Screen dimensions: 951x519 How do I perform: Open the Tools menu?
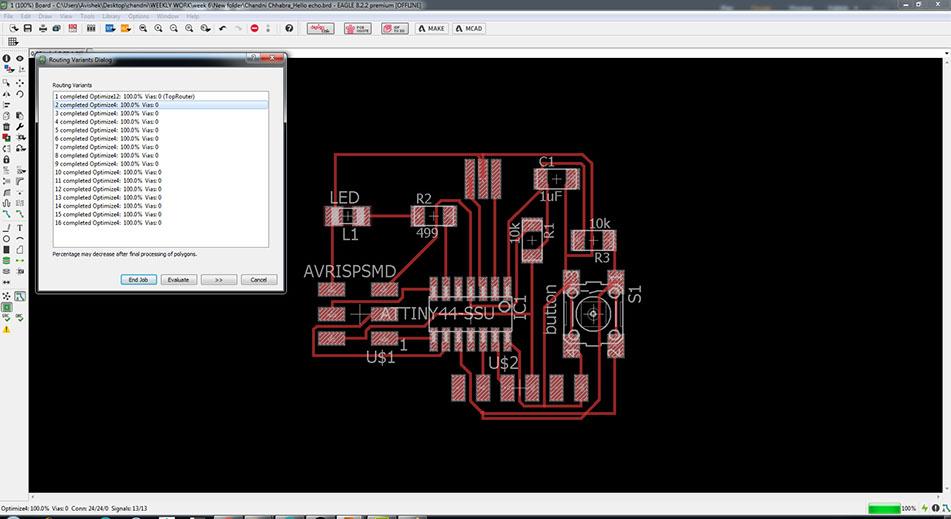tap(87, 16)
